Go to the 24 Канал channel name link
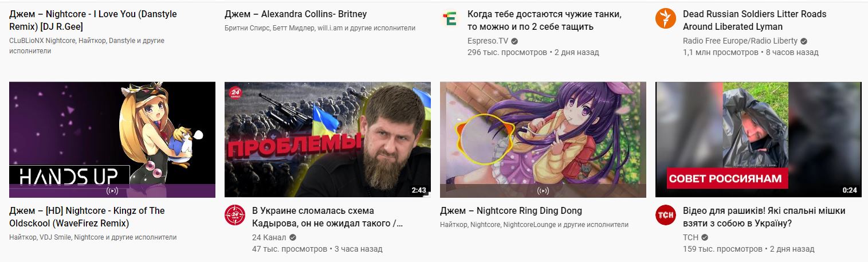868x262 pixels. point(269,238)
